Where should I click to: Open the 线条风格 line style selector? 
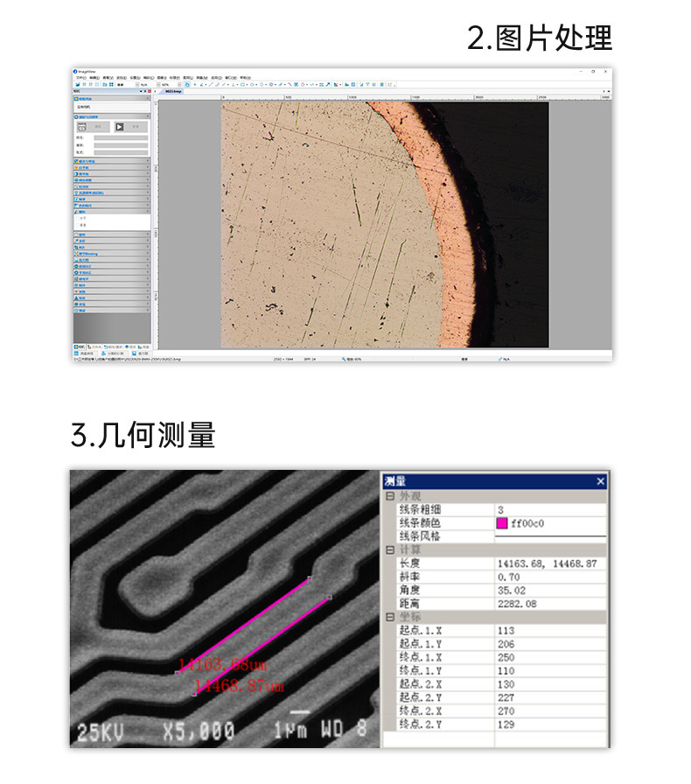point(550,536)
